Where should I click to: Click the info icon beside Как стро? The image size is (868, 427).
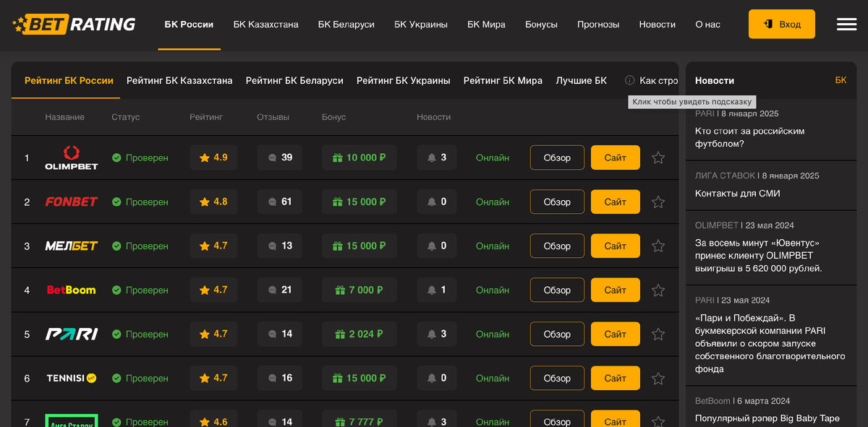[x=630, y=81]
